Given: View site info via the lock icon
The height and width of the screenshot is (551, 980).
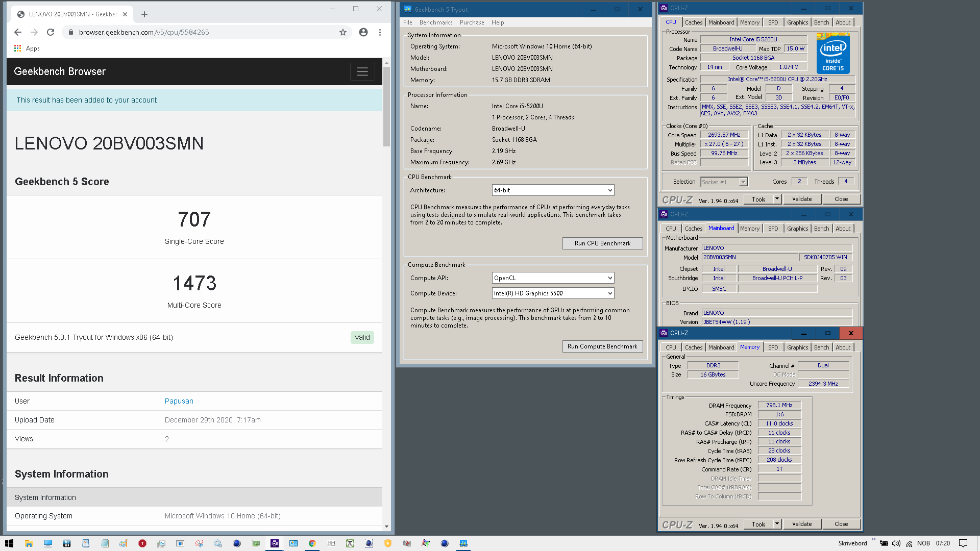Looking at the screenshot, I should click(x=71, y=32).
